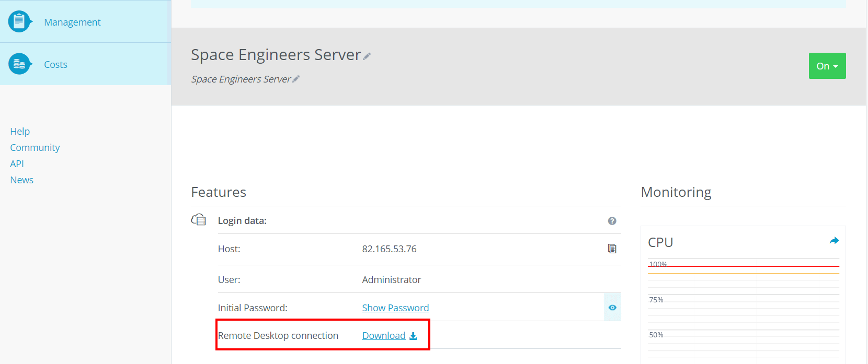Click the Space Engineers Server title
The width and height of the screenshot is (868, 364).
point(276,55)
